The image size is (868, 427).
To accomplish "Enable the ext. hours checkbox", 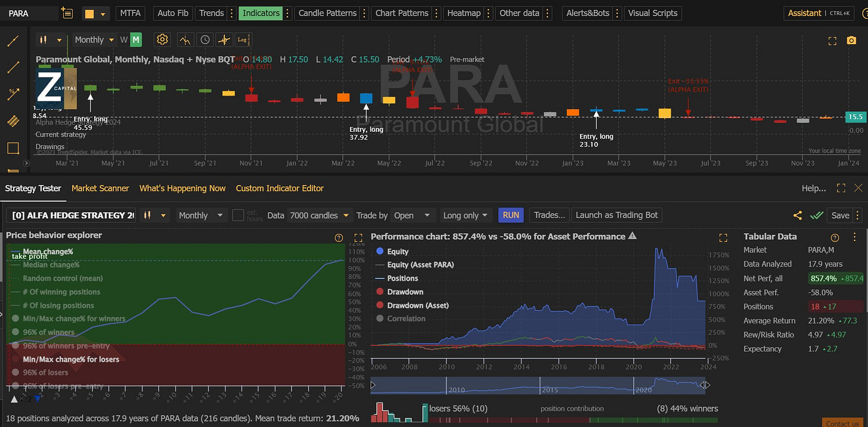I will click(x=238, y=215).
